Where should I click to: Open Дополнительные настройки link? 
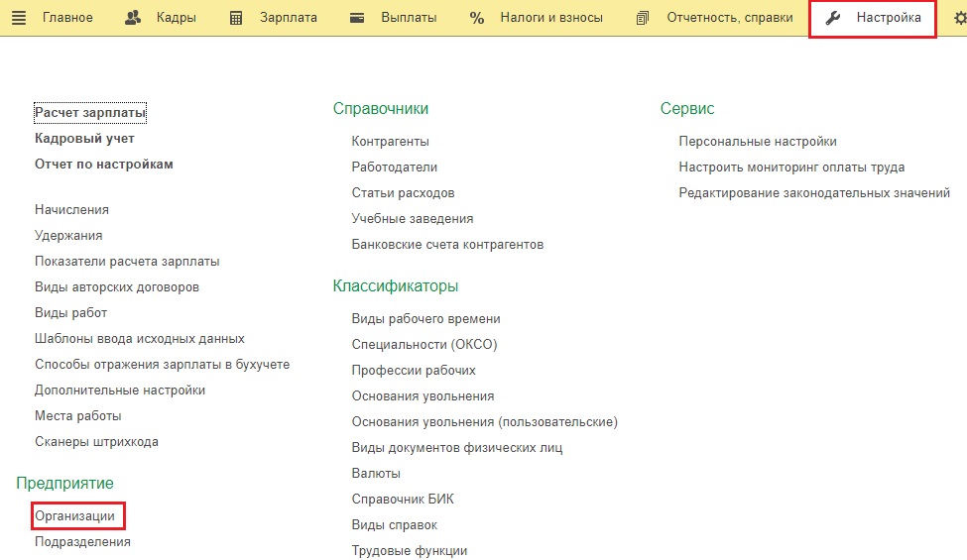[x=120, y=391]
